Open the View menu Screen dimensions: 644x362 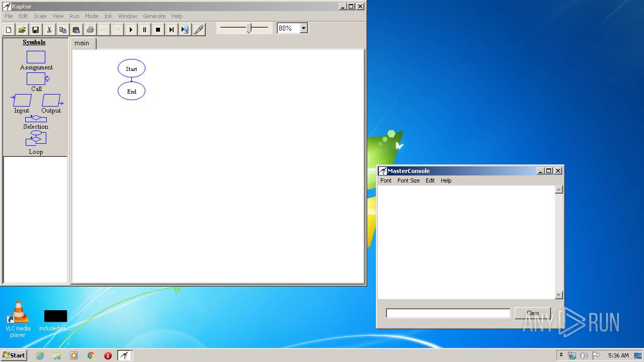point(58,16)
